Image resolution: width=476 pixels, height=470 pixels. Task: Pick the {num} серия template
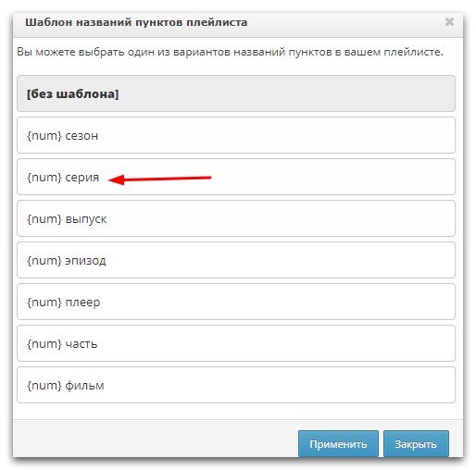pos(236,177)
